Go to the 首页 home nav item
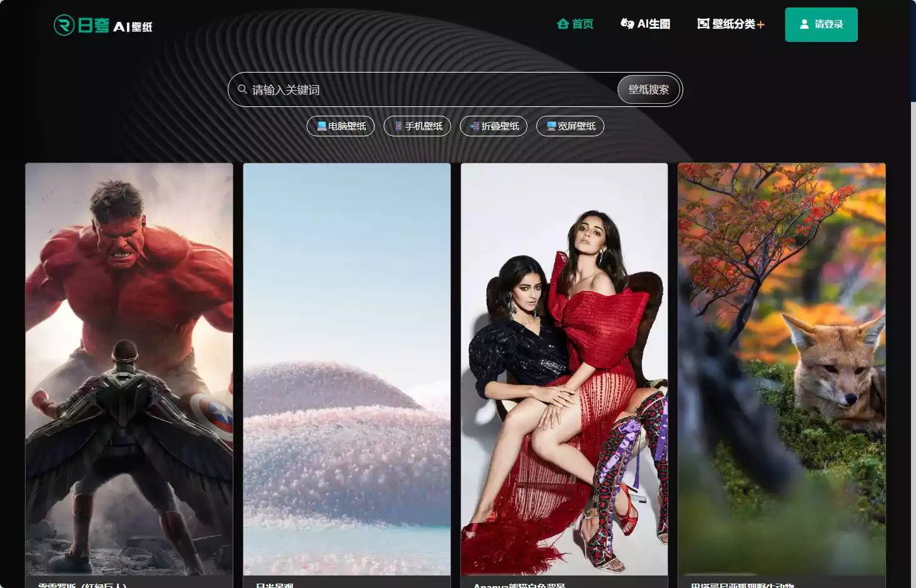This screenshot has height=588, width=916. tap(575, 24)
